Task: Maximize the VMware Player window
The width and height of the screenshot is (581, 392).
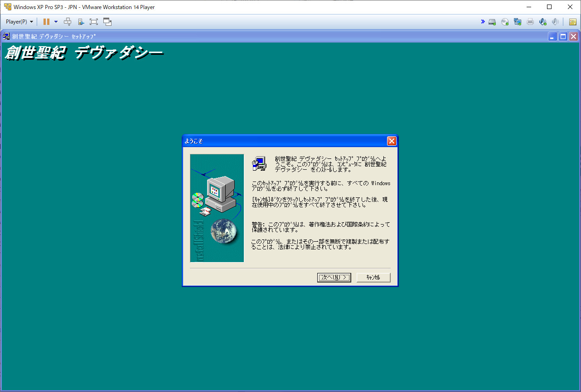Action: click(x=549, y=7)
